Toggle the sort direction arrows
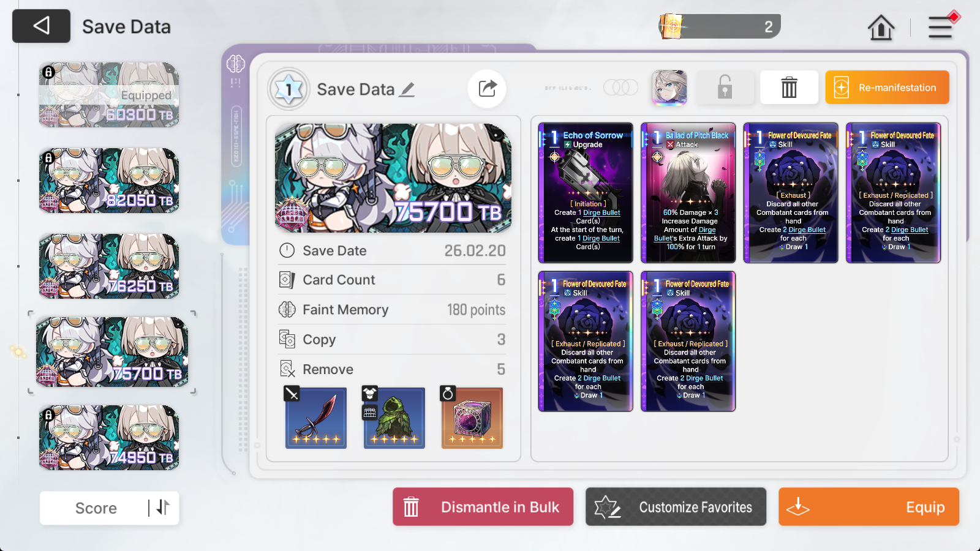Image resolution: width=980 pixels, height=551 pixels. [162, 508]
